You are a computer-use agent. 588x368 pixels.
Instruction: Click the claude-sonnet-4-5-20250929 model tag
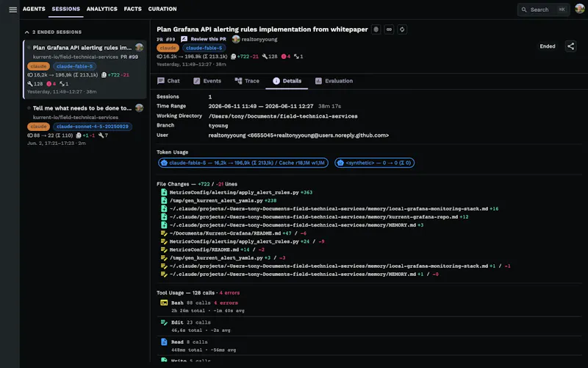[93, 127]
